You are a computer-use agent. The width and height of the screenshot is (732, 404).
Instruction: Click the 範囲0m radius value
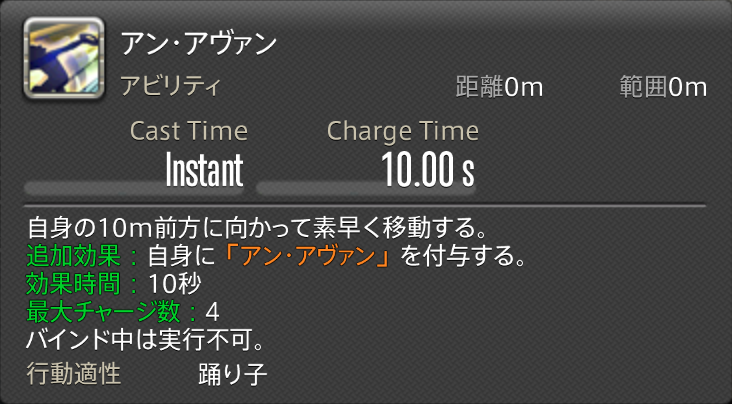coord(663,87)
